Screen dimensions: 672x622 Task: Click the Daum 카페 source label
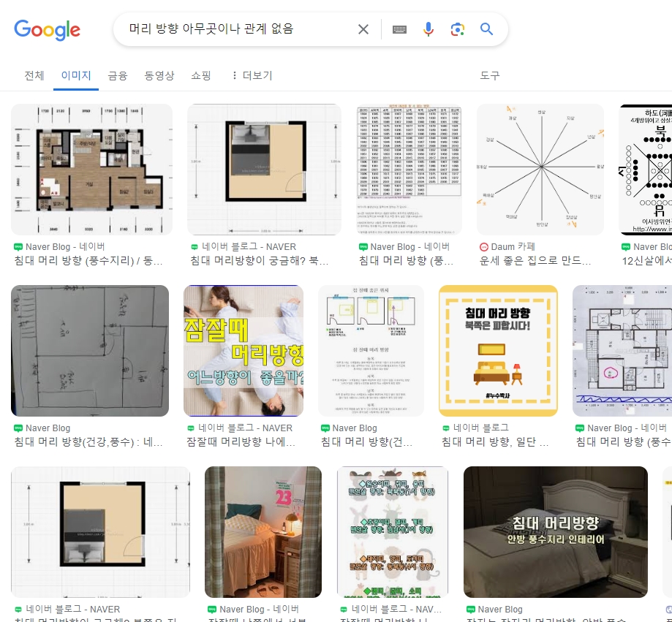coord(513,247)
